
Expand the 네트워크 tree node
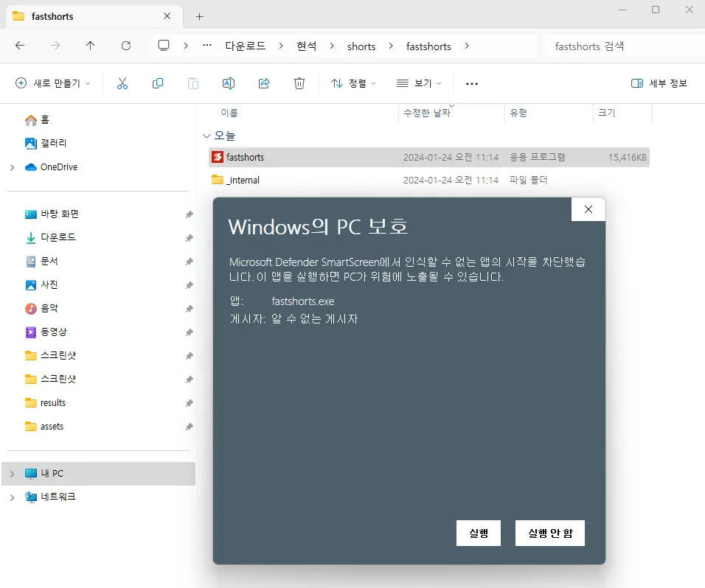(x=12, y=497)
